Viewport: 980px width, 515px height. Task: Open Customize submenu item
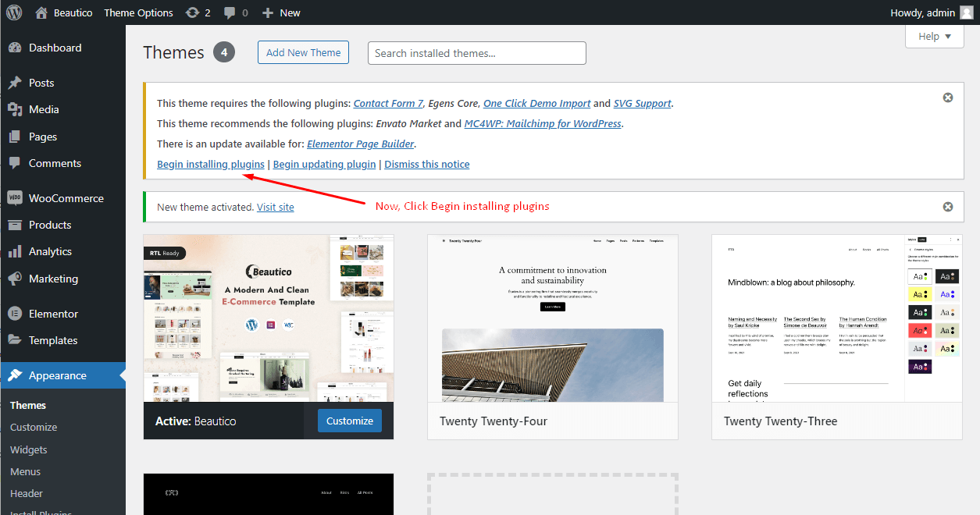(x=34, y=427)
